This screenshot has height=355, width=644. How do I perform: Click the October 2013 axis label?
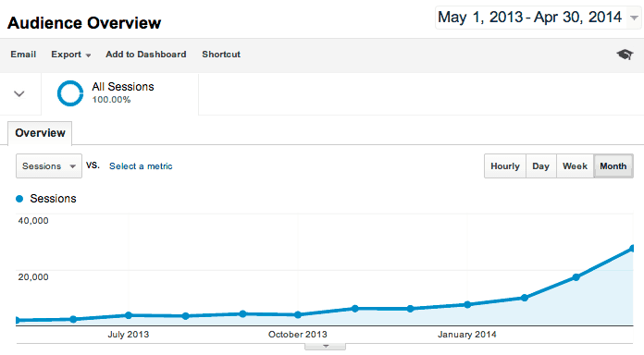(298, 335)
